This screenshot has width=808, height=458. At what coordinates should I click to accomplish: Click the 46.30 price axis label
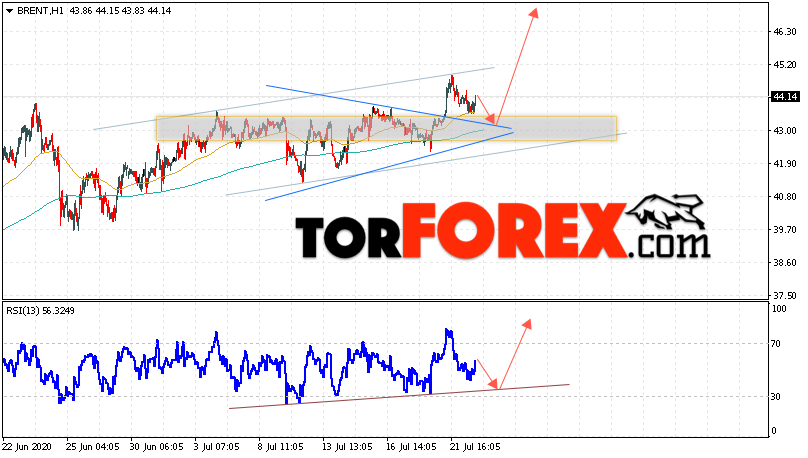784,31
